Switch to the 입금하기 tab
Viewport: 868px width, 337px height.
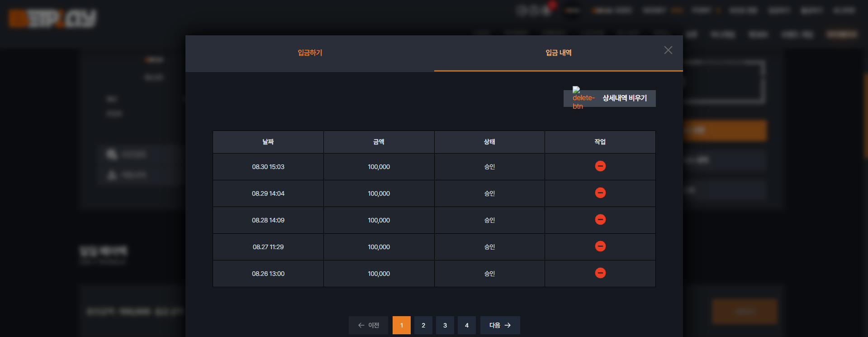tap(310, 53)
